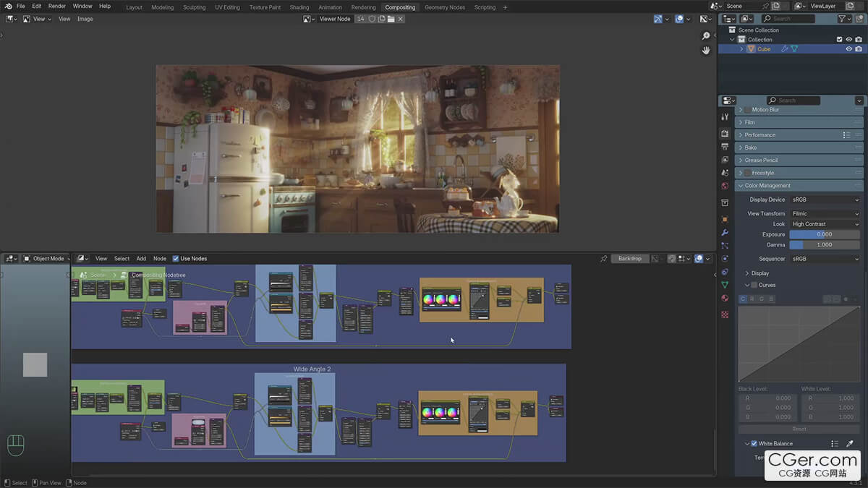Click the Reset button under curves

pos(799,429)
